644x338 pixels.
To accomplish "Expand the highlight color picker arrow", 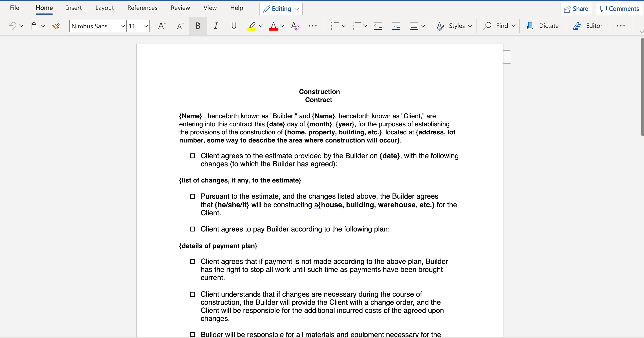I will tap(261, 26).
